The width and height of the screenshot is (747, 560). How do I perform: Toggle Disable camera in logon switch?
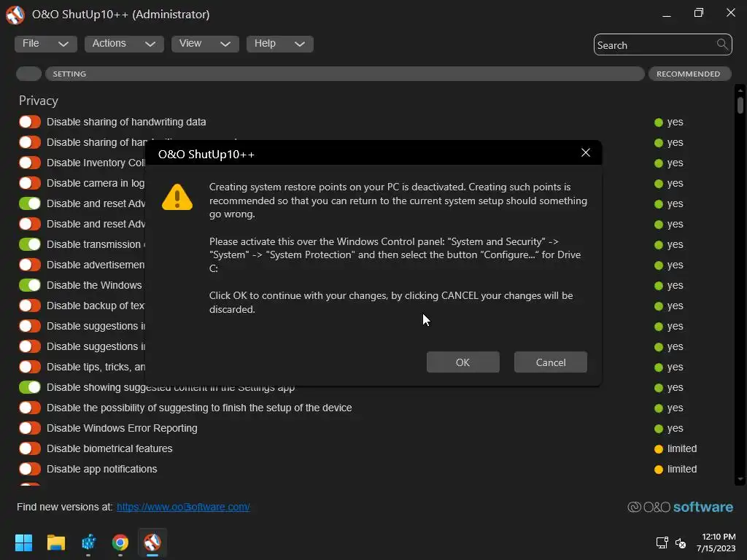point(29,183)
